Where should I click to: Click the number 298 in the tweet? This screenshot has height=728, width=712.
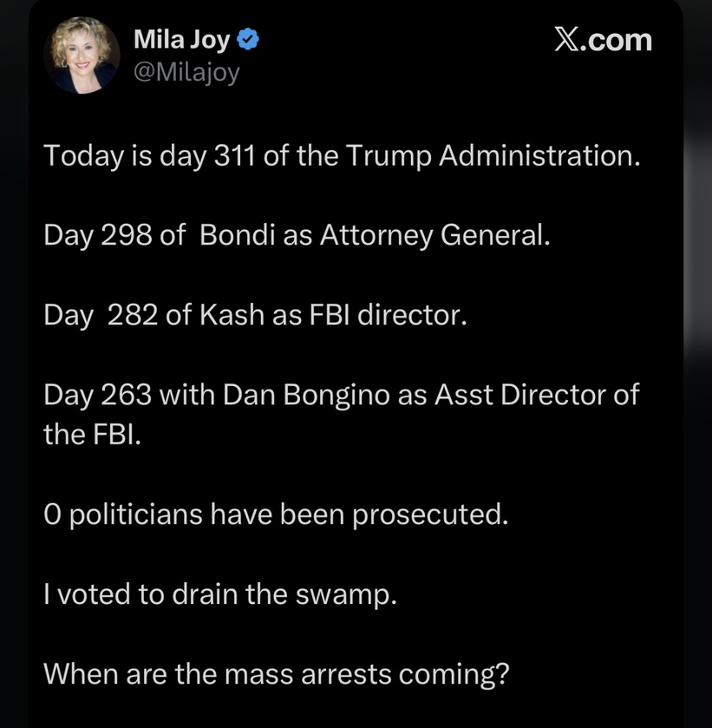(x=126, y=235)
